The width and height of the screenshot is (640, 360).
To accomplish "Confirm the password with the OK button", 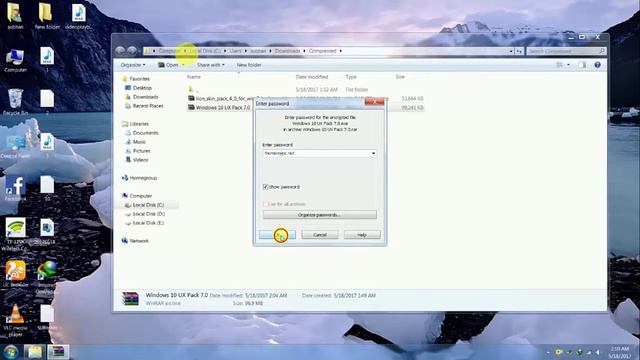I will click(x=277, y=235).
